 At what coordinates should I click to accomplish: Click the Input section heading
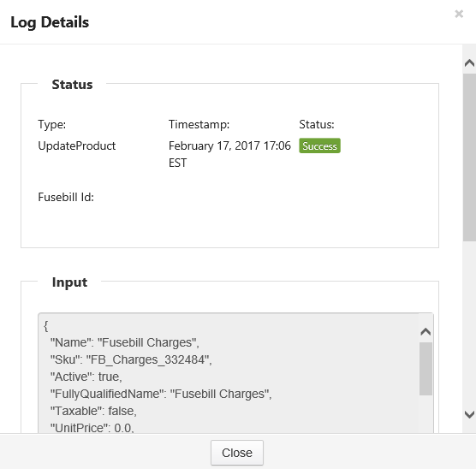tap(69, 282)
